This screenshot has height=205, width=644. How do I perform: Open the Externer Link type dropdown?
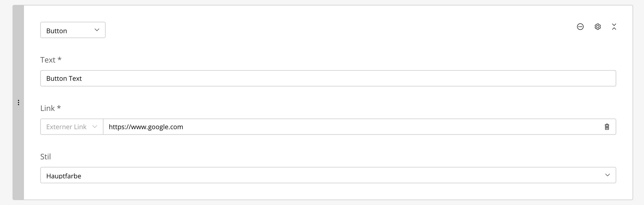click(72, 127)
